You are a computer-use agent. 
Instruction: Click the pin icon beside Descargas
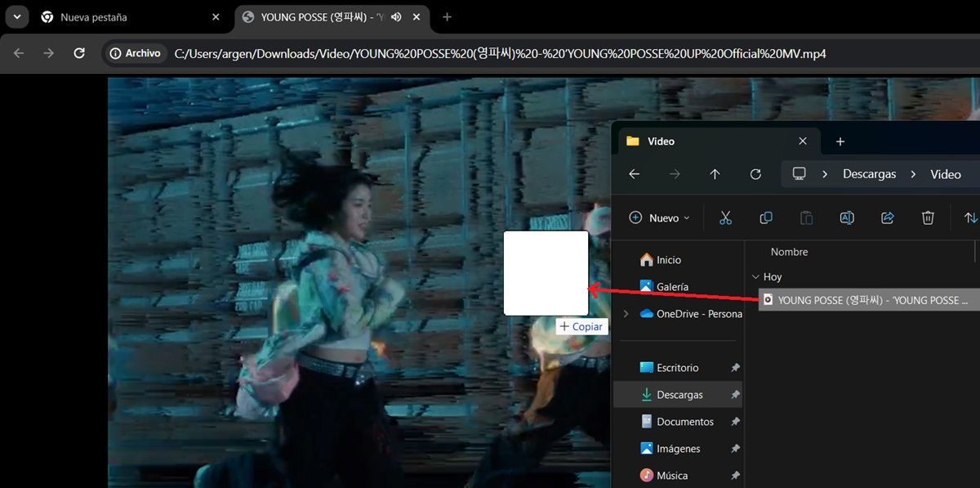tap(735, 395)
